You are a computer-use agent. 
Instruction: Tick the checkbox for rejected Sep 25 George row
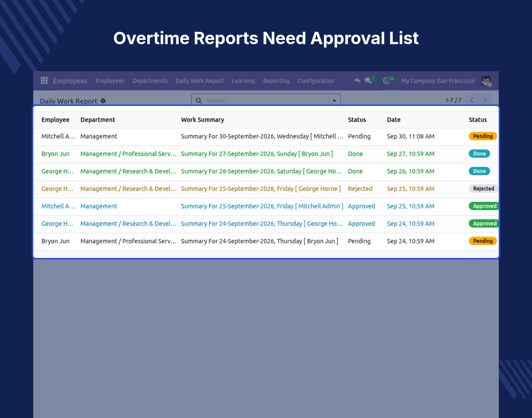[x=34, y=189]
